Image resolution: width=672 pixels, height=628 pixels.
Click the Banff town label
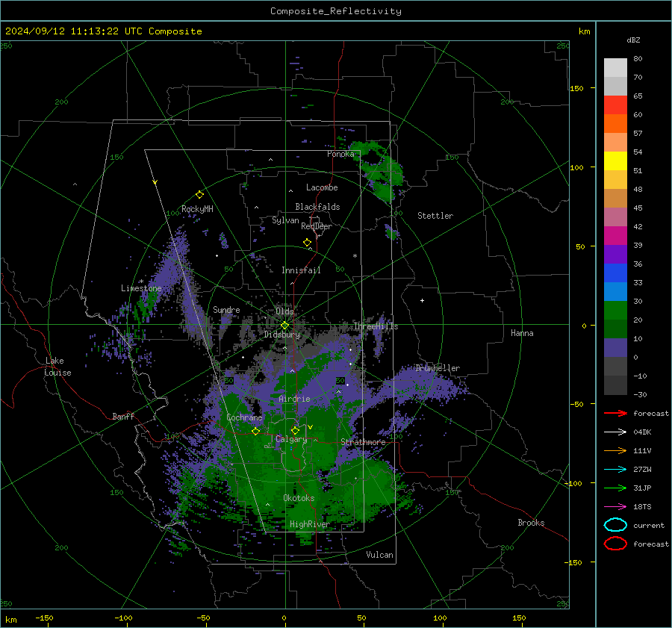123,416
